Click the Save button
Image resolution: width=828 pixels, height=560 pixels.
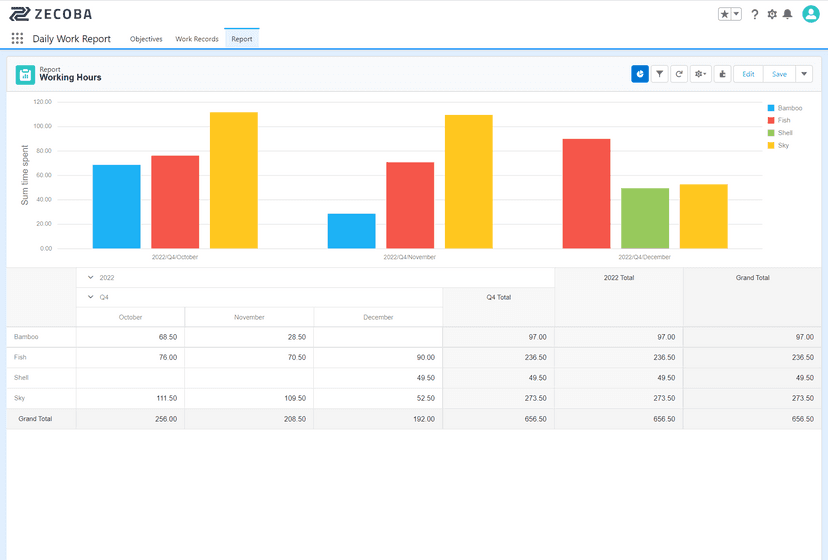(779, 74)
